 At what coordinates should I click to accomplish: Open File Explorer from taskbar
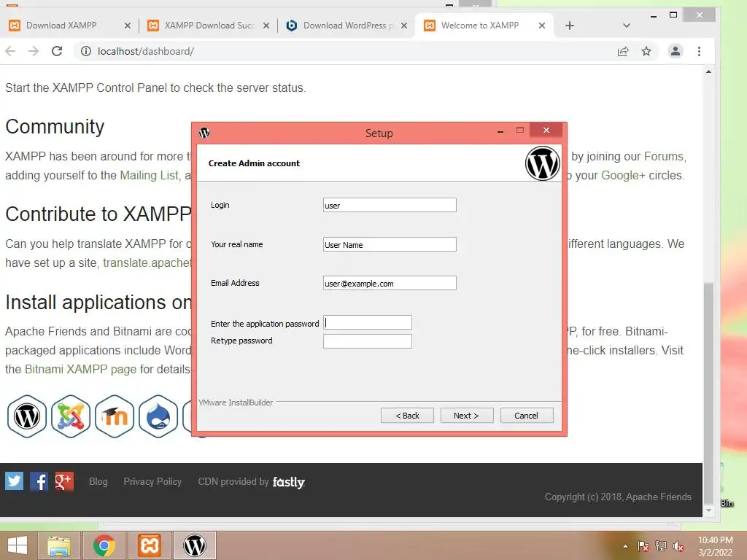pyautogui.click(x=58, y=545)
